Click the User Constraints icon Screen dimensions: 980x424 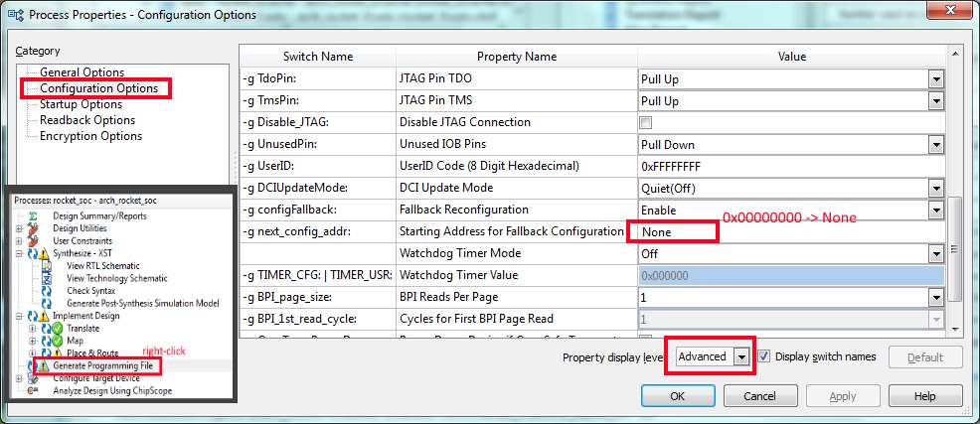point(36,241)
